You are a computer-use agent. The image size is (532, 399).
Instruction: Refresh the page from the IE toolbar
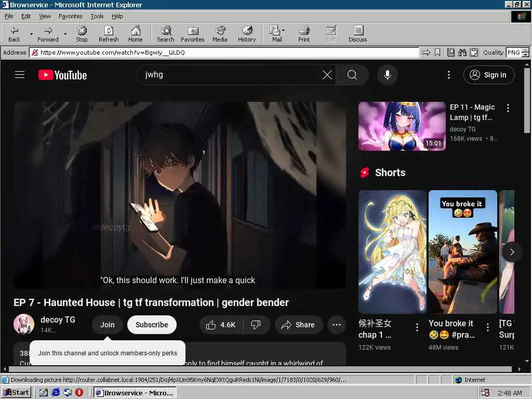(109, 34)
